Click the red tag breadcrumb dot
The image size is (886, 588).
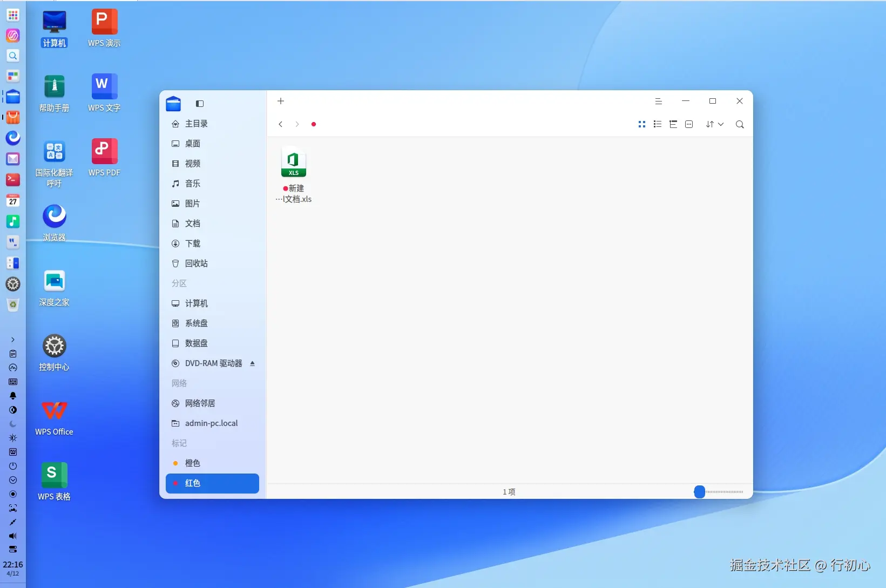click(x=314, y=124)
